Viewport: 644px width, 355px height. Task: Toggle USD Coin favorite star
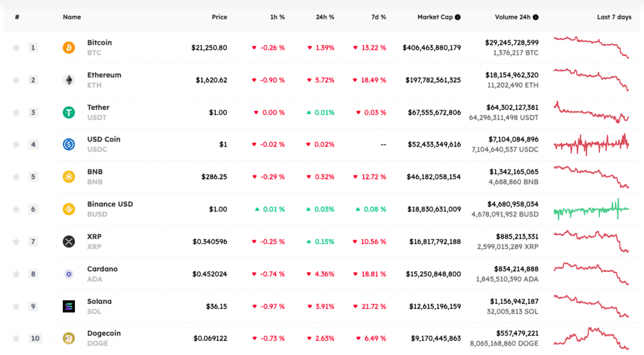click(16, 144)
